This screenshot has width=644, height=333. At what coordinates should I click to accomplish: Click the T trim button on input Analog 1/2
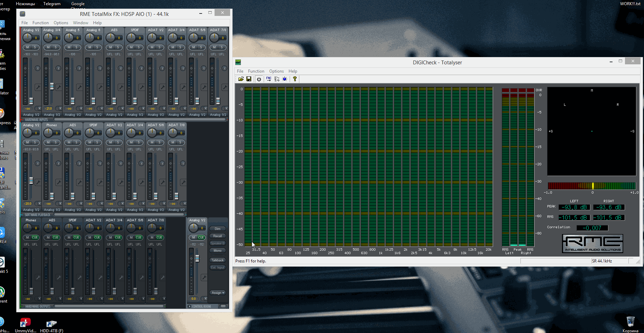click(x=38, y=68)
